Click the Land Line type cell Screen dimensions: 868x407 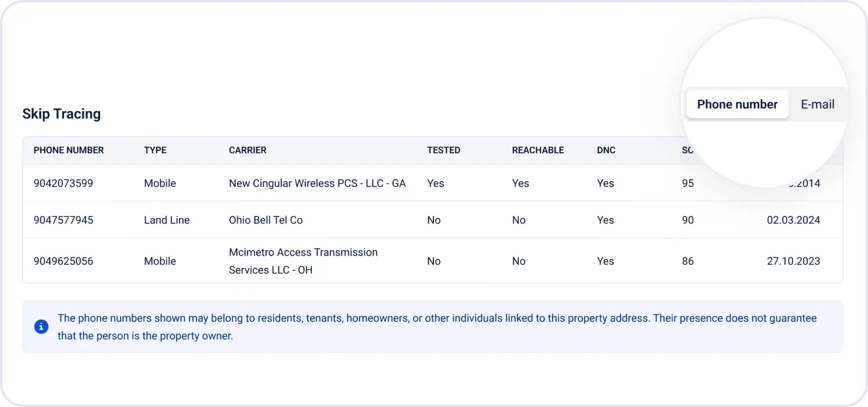(167, 220)
